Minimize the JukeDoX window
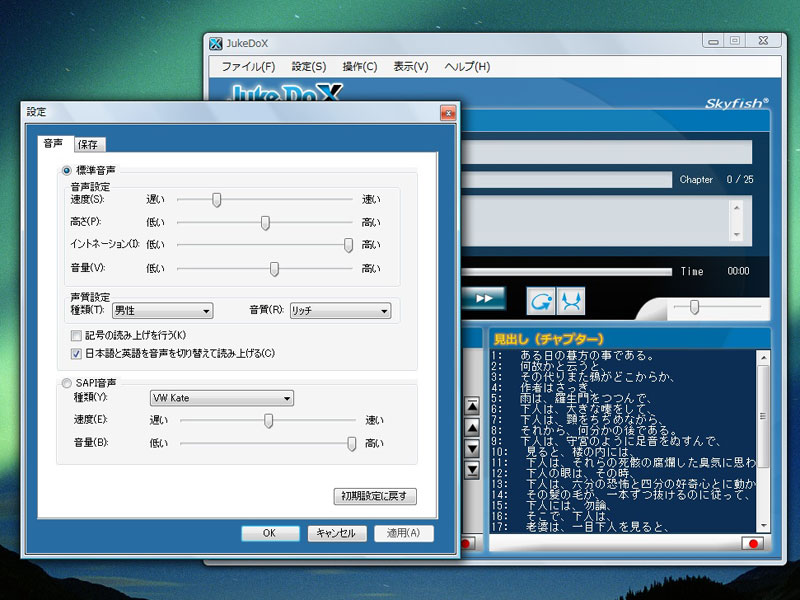Screen dimensions: 800x600 [713, 40]
